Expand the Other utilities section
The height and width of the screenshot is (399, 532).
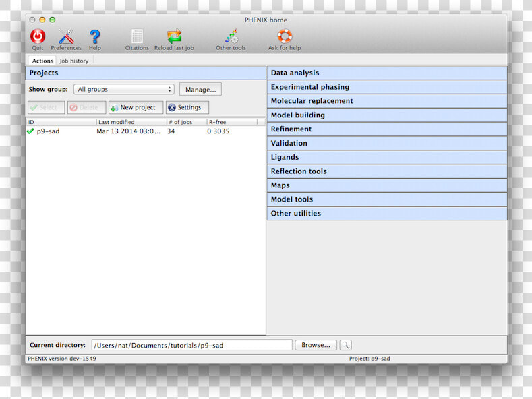[387, 214]
